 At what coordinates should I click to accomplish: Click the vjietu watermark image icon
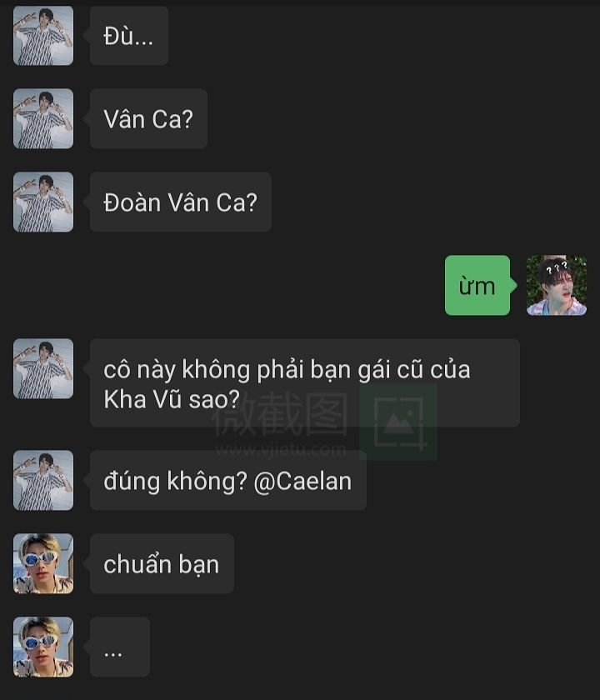(x=398, y=422)
